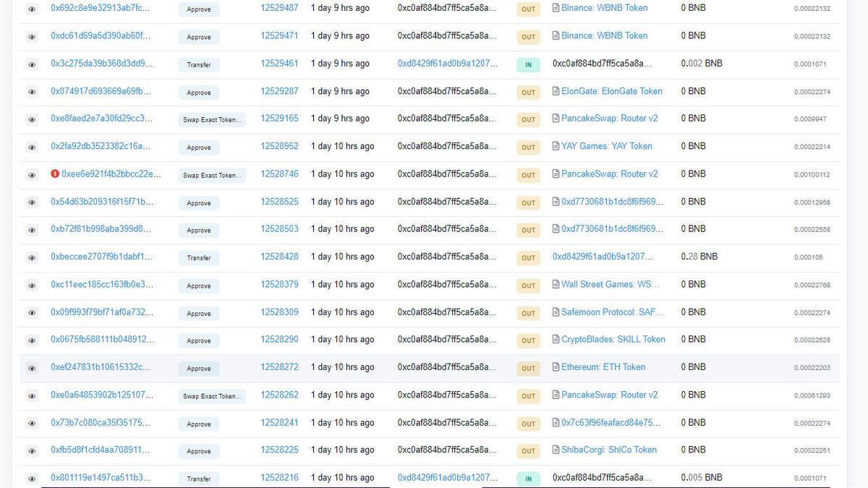The image size is (868, 488).
Task: Click the Swap Exact Token badge on block 12528262 row
Action: point(212,396)
